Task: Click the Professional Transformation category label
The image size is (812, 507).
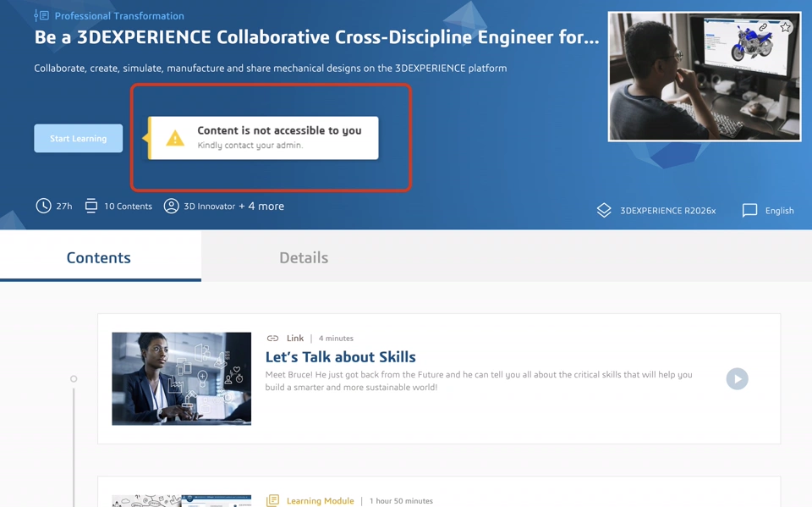Action: pyautogui.click(x=119, y=16)
